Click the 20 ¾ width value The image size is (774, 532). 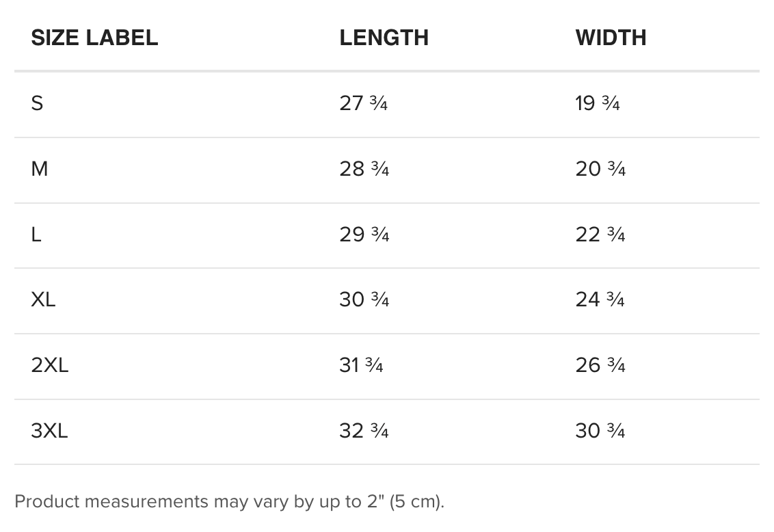[x=601, y=169]
